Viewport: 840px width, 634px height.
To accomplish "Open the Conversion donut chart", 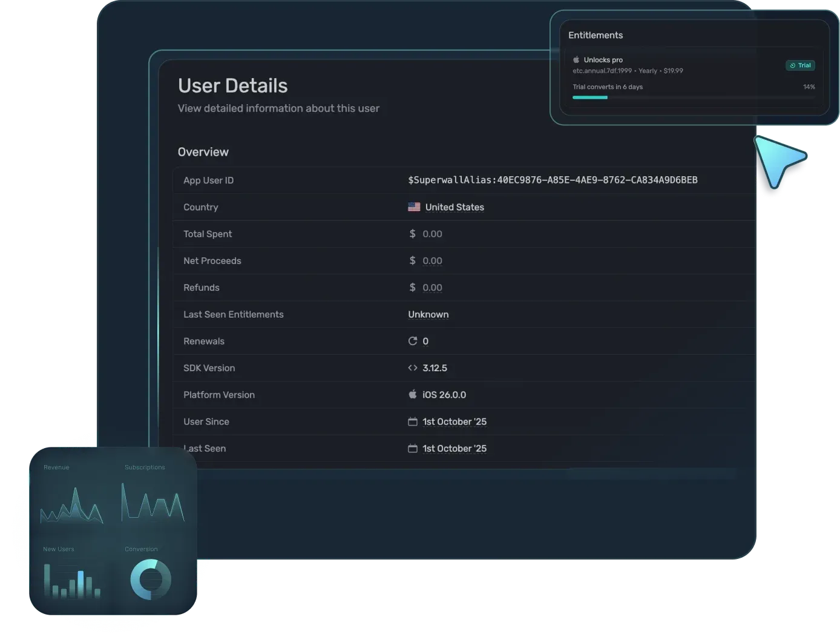I will click(151, 580).
